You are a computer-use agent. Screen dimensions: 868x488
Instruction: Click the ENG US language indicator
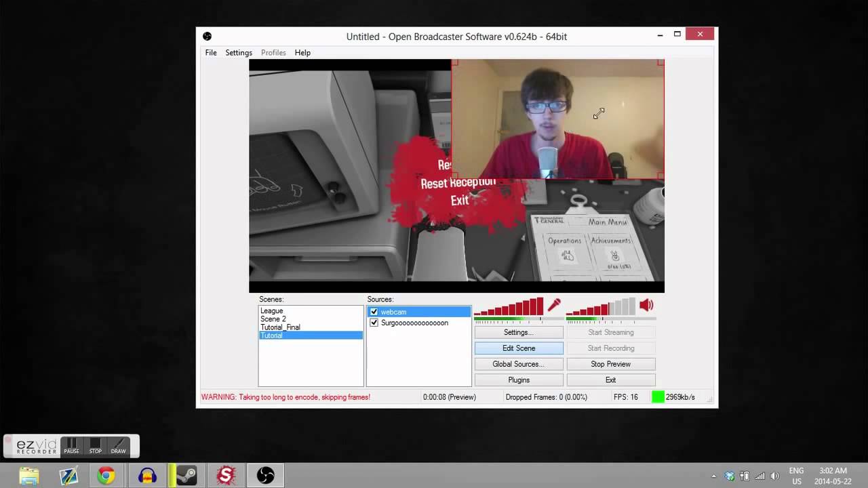click(796, 476)
